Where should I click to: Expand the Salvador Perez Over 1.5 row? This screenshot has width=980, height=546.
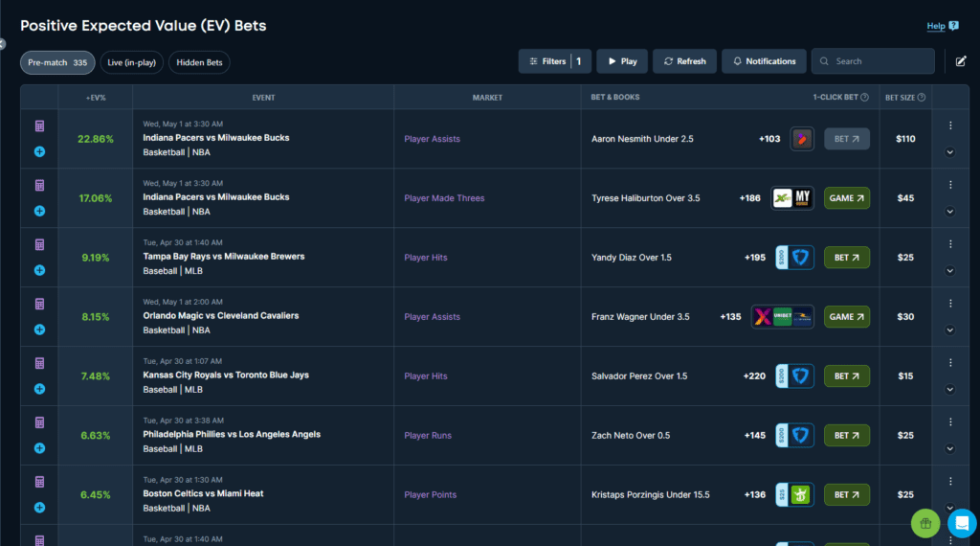pyautogui.click(x=950, y=390)
